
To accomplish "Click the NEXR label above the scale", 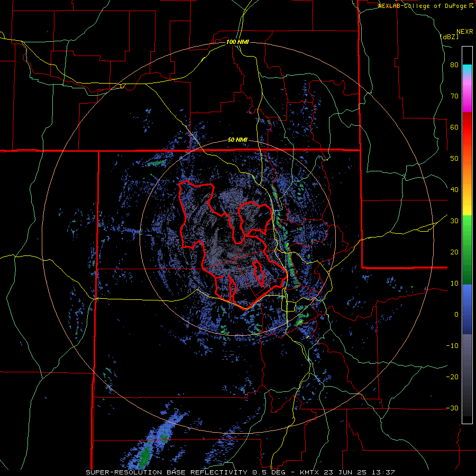I will (x=464, y=32).
